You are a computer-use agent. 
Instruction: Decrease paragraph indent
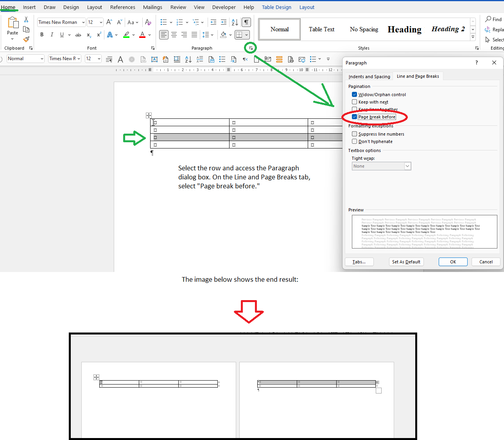(x=213, y=22)
